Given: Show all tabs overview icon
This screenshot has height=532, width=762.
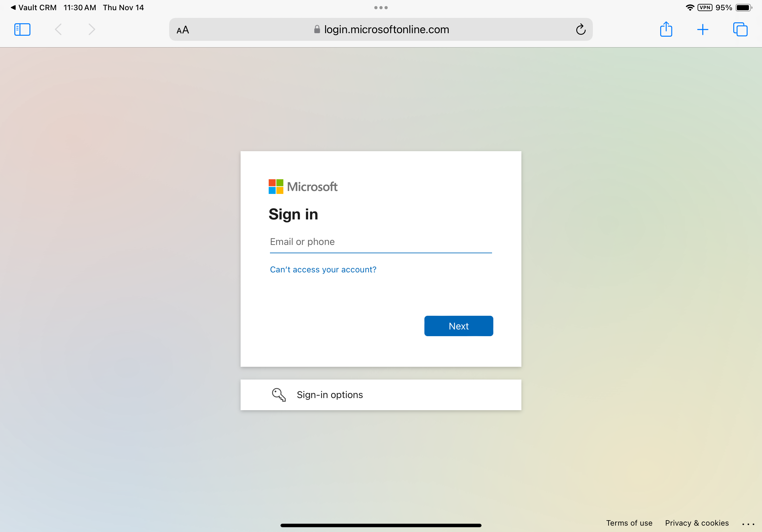Looking at the screenshot, I should [740, 30].
